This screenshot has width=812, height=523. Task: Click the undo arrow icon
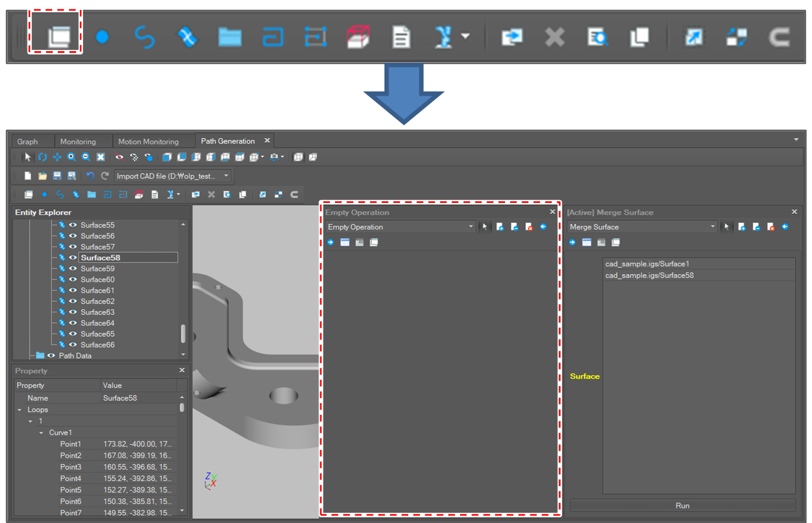tap(90, 176)
